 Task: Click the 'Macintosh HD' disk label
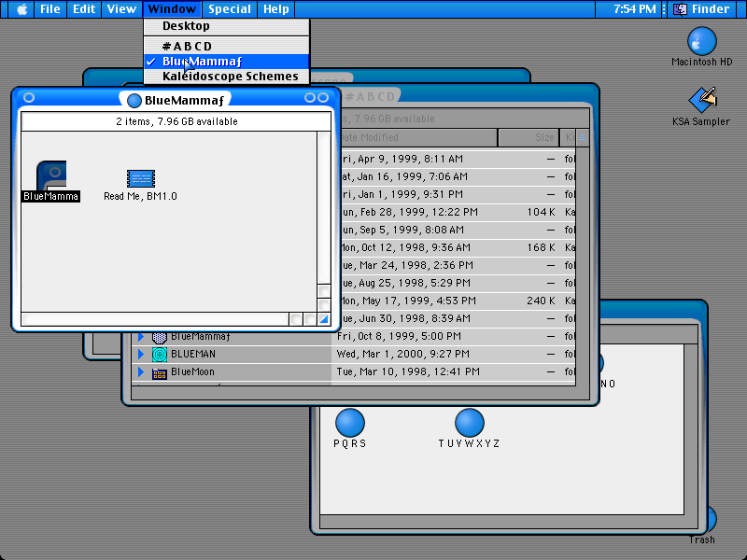coord(702,62)
